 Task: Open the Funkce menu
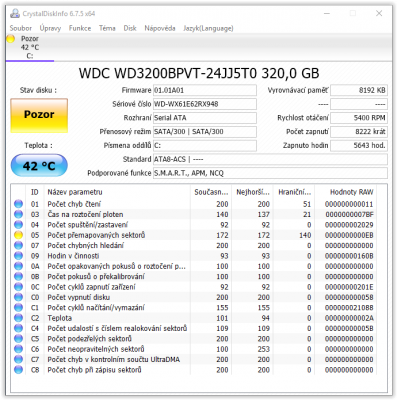tap(80, 28)
